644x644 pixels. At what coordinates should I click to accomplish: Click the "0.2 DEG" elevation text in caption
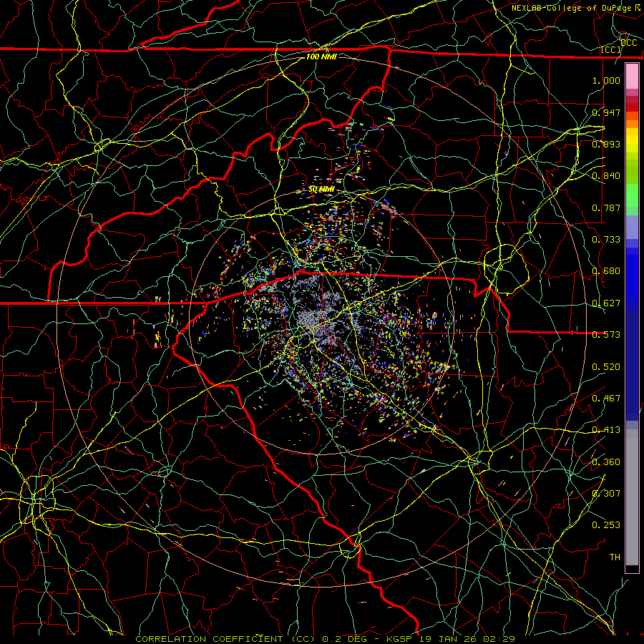click(345, 639)
